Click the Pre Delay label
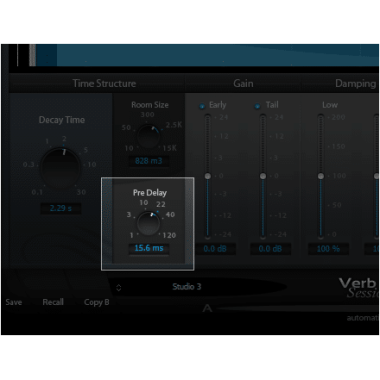Viewport: 380px width, 380px height. pyautogui.click(x=150, y=193)
